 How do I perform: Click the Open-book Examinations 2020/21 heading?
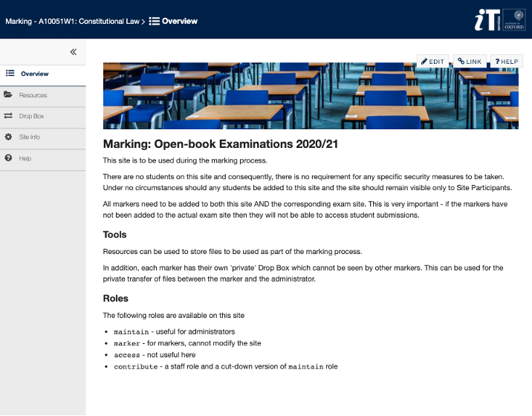221,144
